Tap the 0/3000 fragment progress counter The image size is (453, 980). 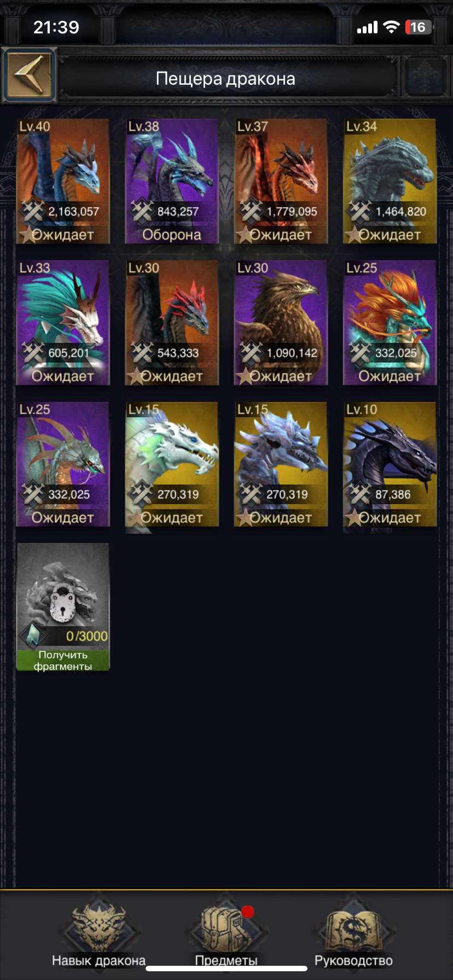(86, 636)
